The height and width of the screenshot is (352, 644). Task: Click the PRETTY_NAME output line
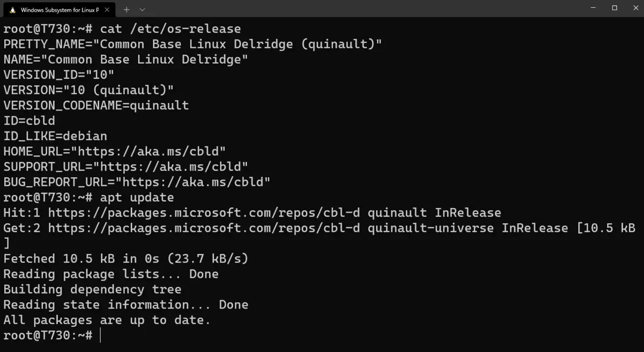click(193, 44)
